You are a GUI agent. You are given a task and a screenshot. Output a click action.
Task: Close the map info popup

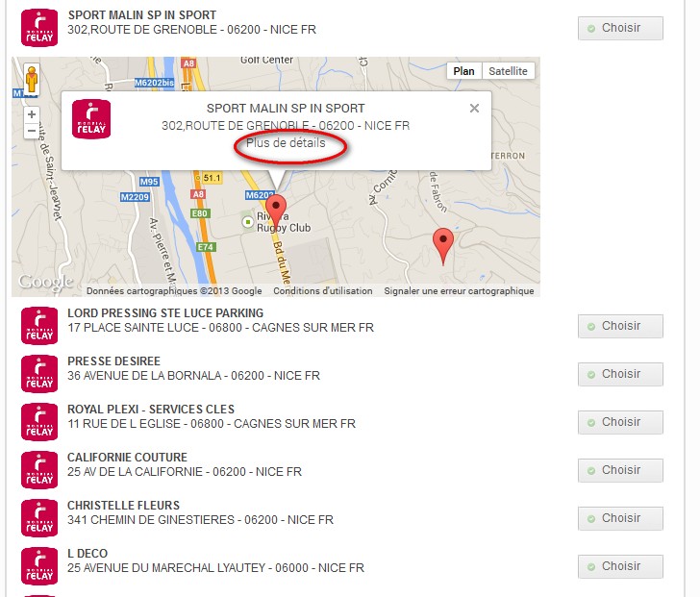click(x=474, y=108)
